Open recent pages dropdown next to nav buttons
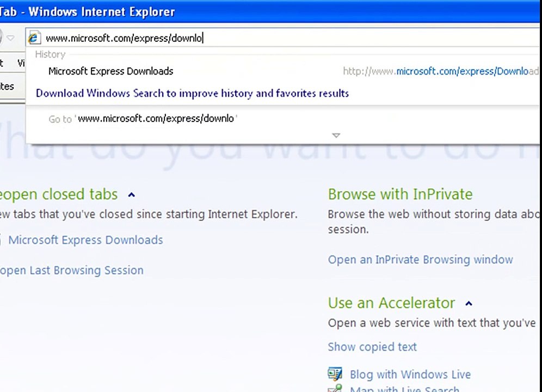This screenshot has height=392, width=542. (11, 38)
